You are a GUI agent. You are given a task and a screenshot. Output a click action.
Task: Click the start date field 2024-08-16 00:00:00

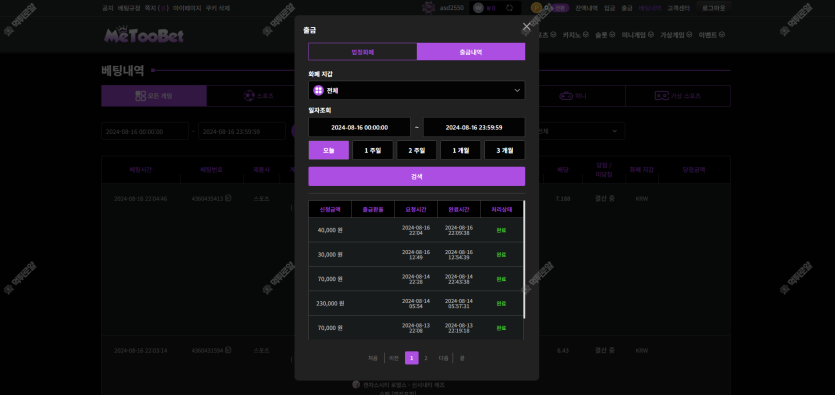[359, 127]
